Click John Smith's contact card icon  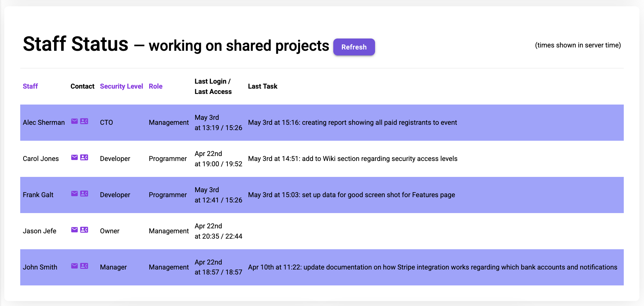click(x=84, y=266)
